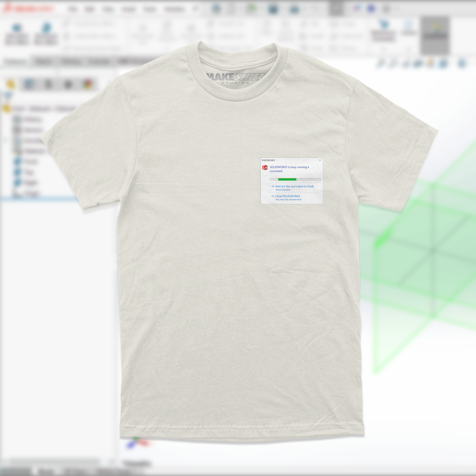
Task: Choose the Wait for the command to finish option
Action: [x=294, y=186]
